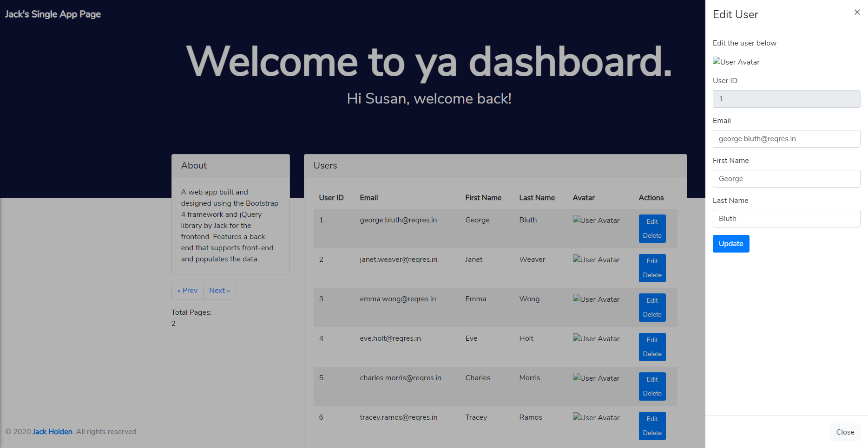The width and height of the screenshot is (868, 448).
Task: Click Eve Holt's avatar placeholder
Action: click(596, 338)
